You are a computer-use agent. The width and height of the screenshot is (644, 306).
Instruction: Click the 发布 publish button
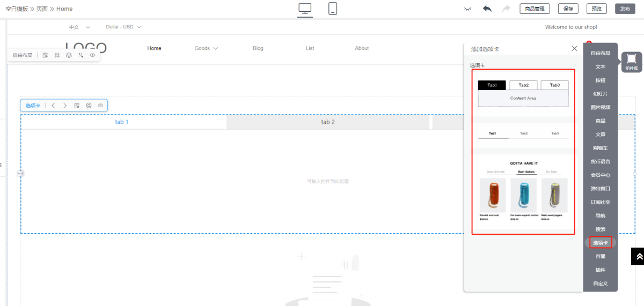pos(625,9)
